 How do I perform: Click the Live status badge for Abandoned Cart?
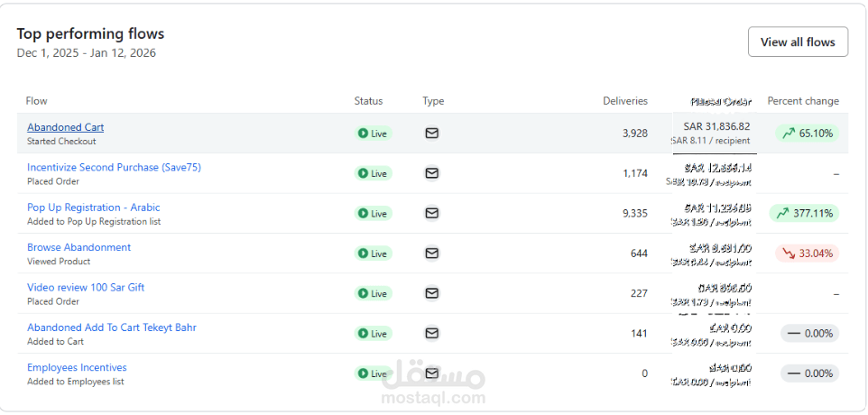pos(374,134)
